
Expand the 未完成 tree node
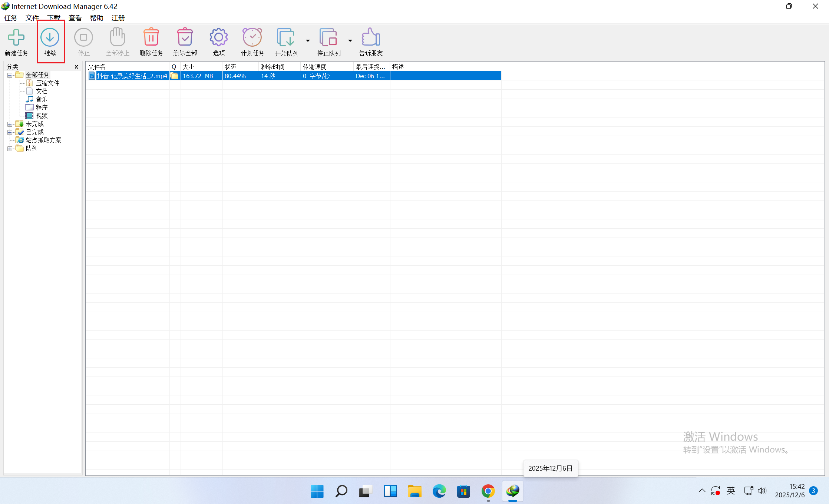pyautogui.click(x=10, y=124)
